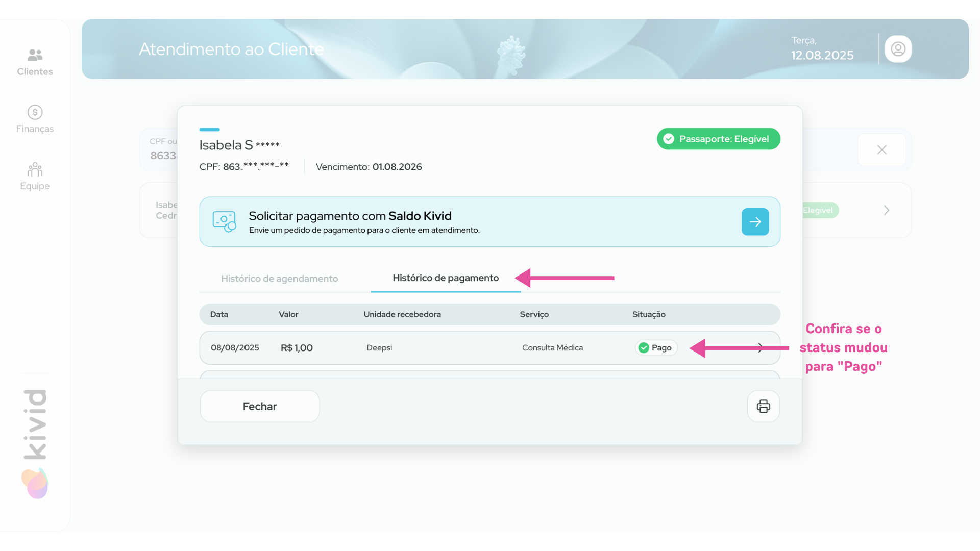Click the user profile avatar icon
The image size is (980, 551).
coord(898,49)
